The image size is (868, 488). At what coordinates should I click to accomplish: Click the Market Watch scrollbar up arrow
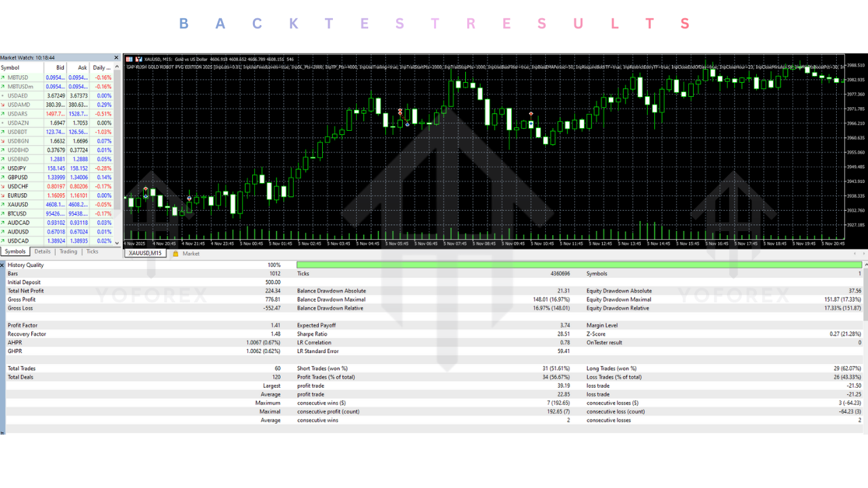point(117,66)
